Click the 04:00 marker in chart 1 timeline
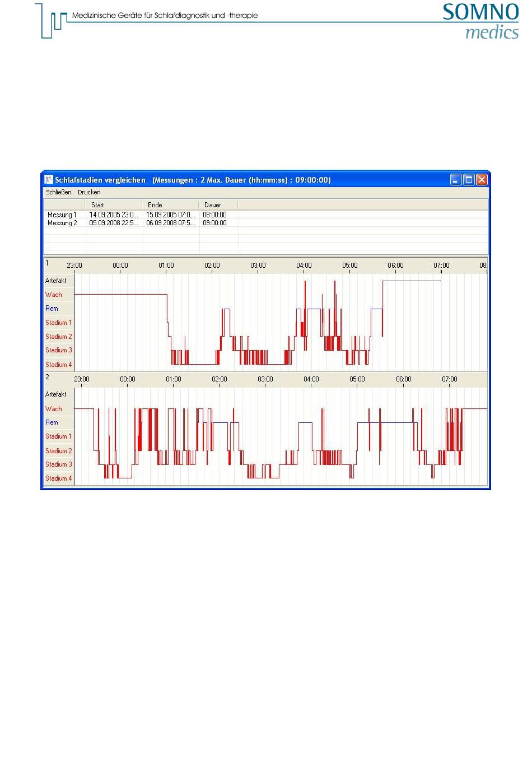This screenshot has width=532, height=777. pyautogui.click(x=304, y=266)
